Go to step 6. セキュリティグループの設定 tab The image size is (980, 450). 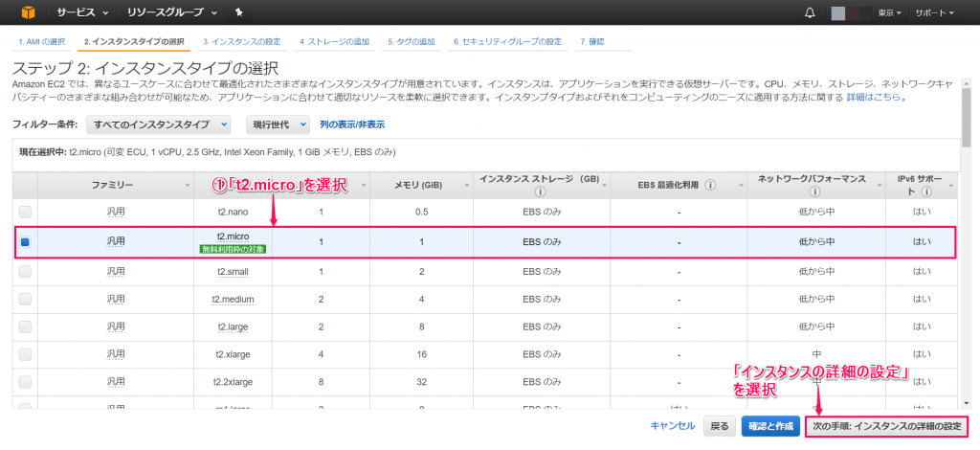point(507,42)
